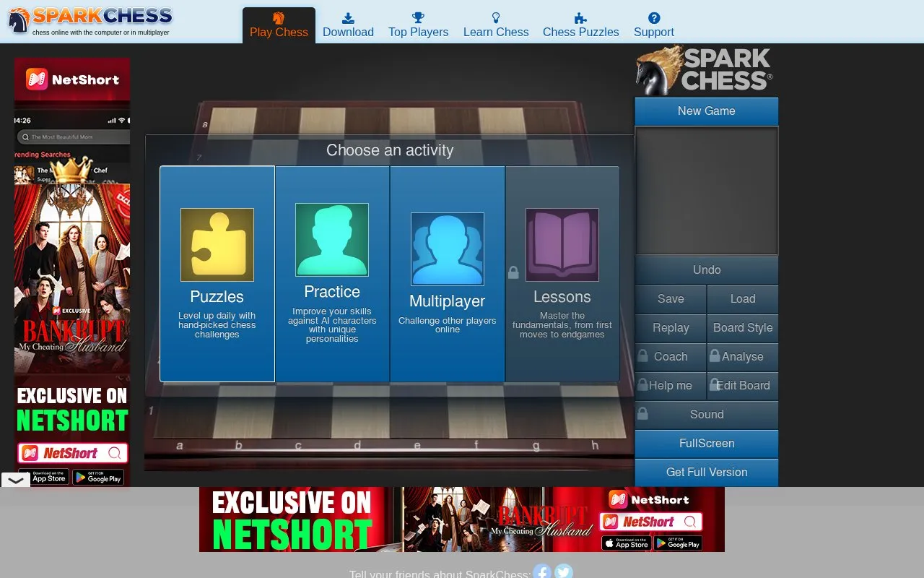
Task: Click App Store badge in the bottom banner
Action: pyautogui.click(x=627, y=543)
